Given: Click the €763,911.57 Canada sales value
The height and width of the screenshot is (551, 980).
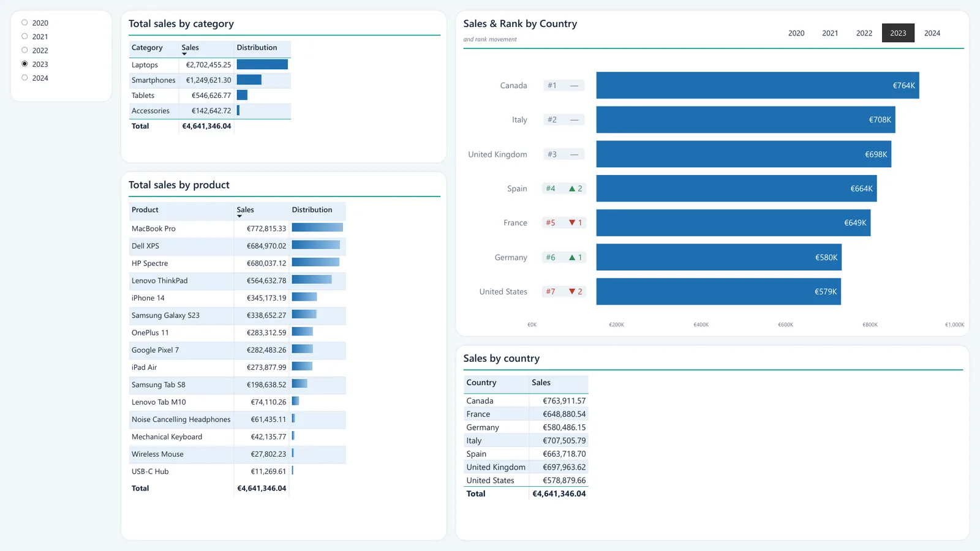Looking at the screenshot, I should [564, 401].
